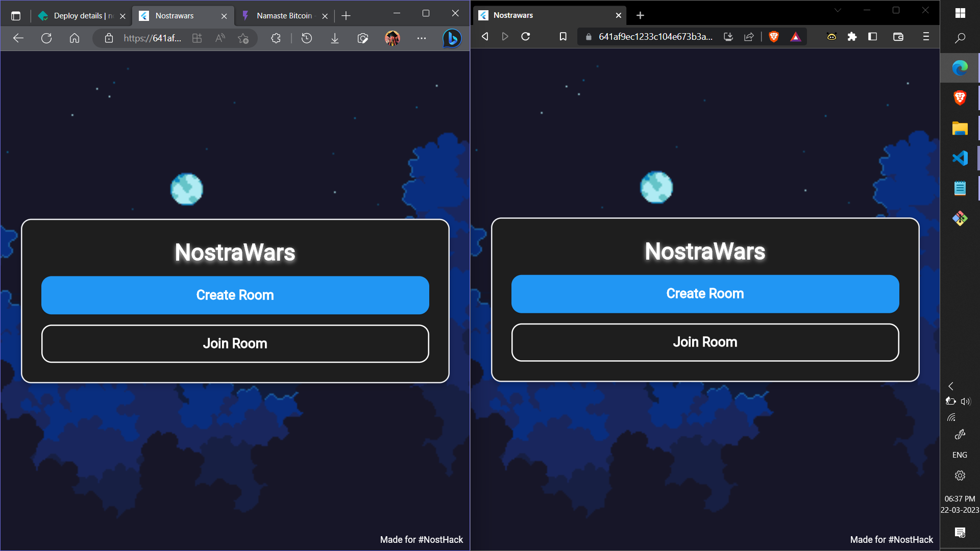
Task: Switch to Namaste Bitcoin tab
Action: click(x=284, y=16)
